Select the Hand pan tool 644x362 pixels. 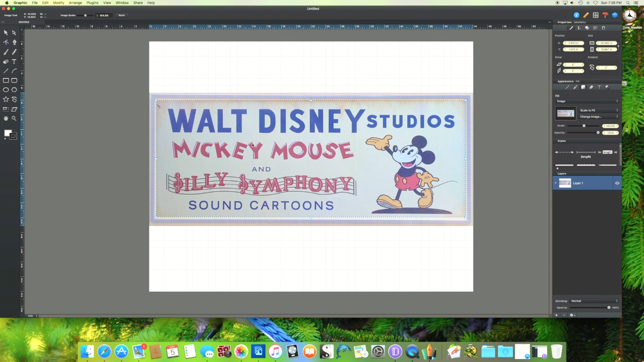(x=6, y=118)
